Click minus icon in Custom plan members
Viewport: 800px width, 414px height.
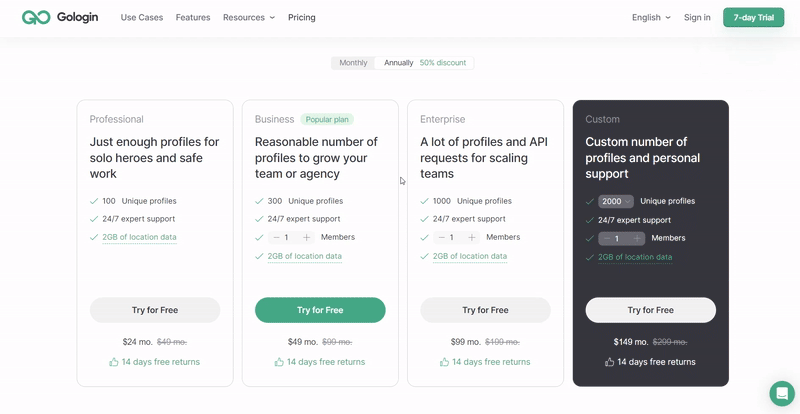[x=607, y=238]
